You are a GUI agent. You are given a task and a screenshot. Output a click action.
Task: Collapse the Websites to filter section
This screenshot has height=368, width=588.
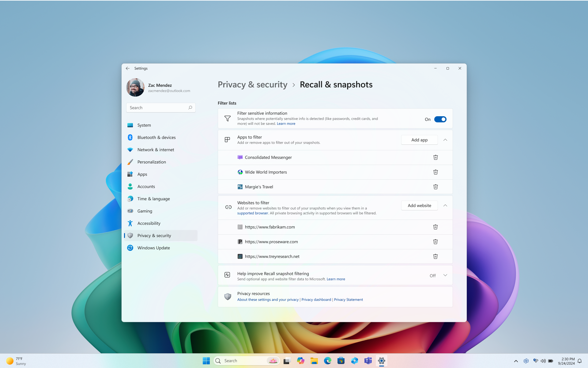click(x=445, y=205)
